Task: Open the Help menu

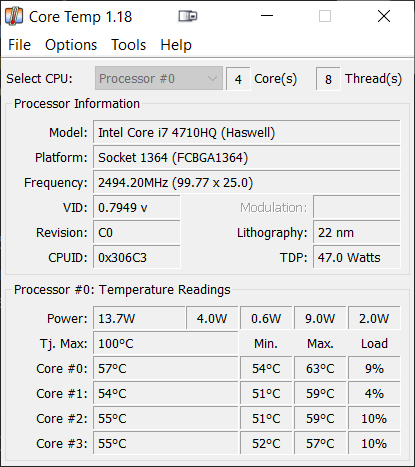Action: [x=176, y=45]
